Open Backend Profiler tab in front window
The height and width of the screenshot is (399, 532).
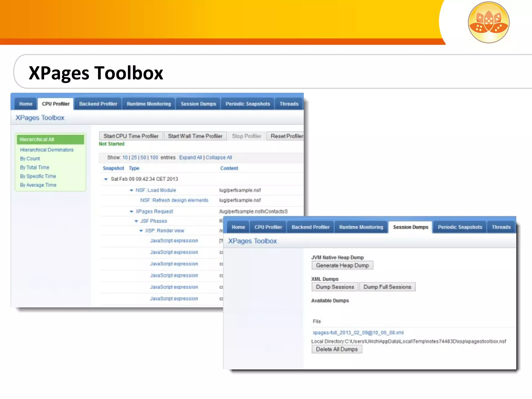click(310, 227)
